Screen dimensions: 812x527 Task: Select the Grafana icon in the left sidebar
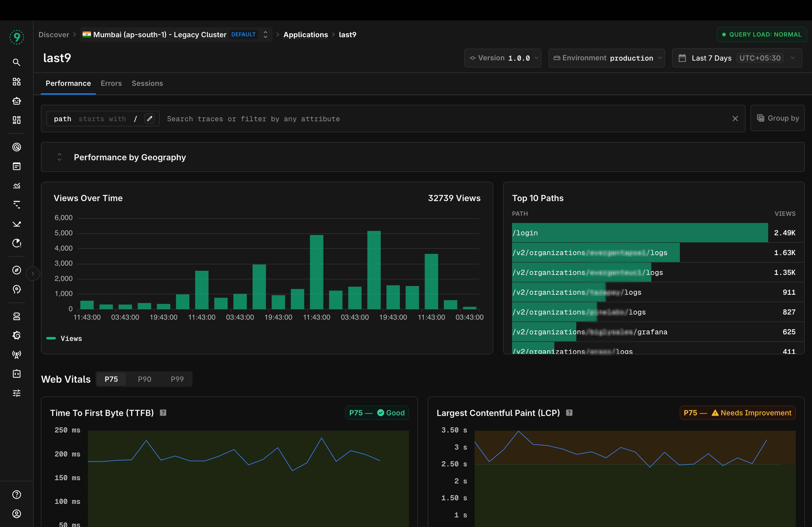click(17, 335)
